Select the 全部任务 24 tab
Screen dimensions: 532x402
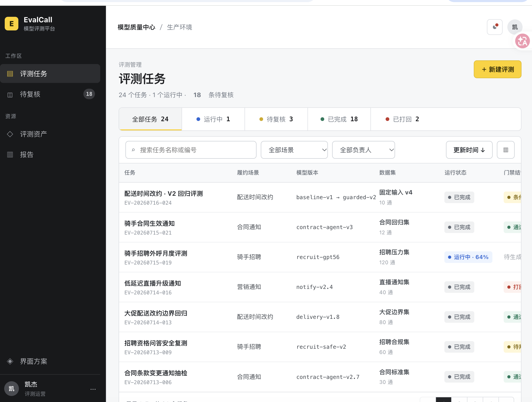[150, 119]
